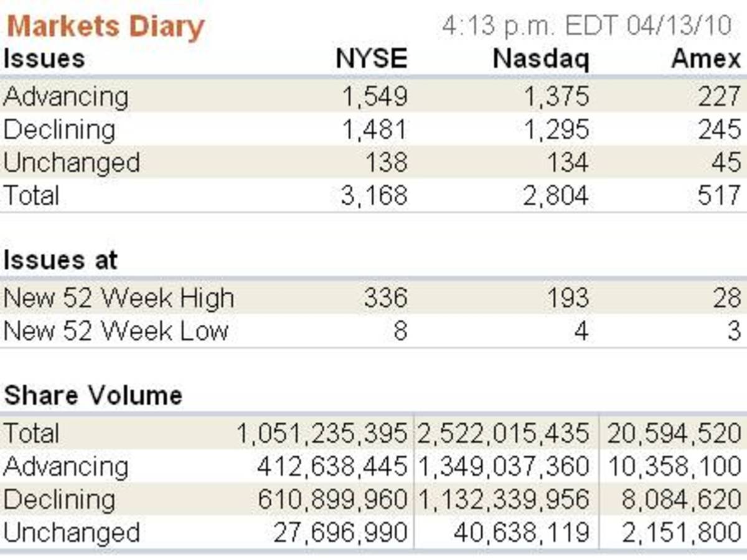The height and width of the screenshot is (560, 747).
Task: Click the Issues at section heading
Action: (60, 260)
